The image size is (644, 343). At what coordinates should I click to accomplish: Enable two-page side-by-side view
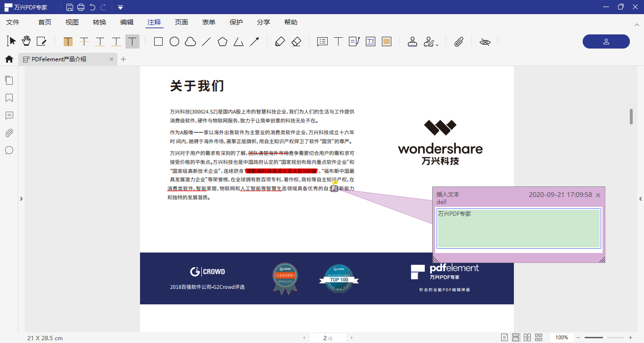point(527,337)
